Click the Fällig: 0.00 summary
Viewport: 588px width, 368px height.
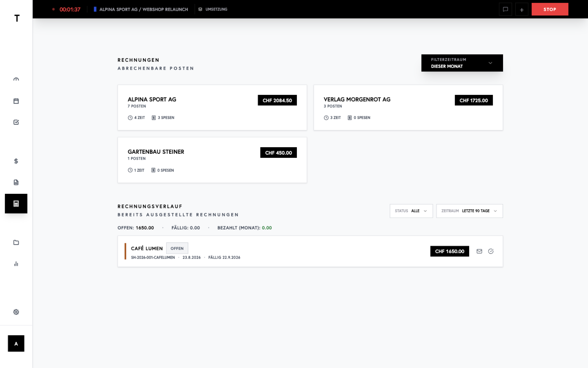coord(185,228)
